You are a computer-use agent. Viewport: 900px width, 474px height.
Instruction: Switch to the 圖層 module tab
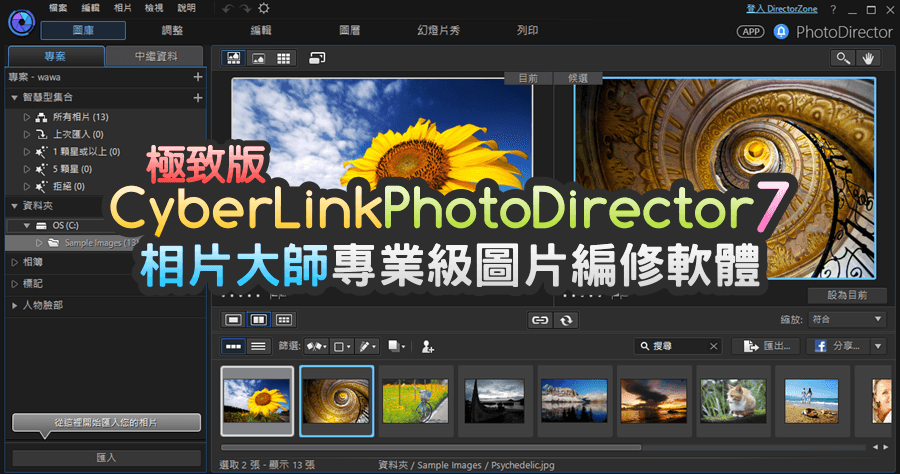click(x=350, y=30)
